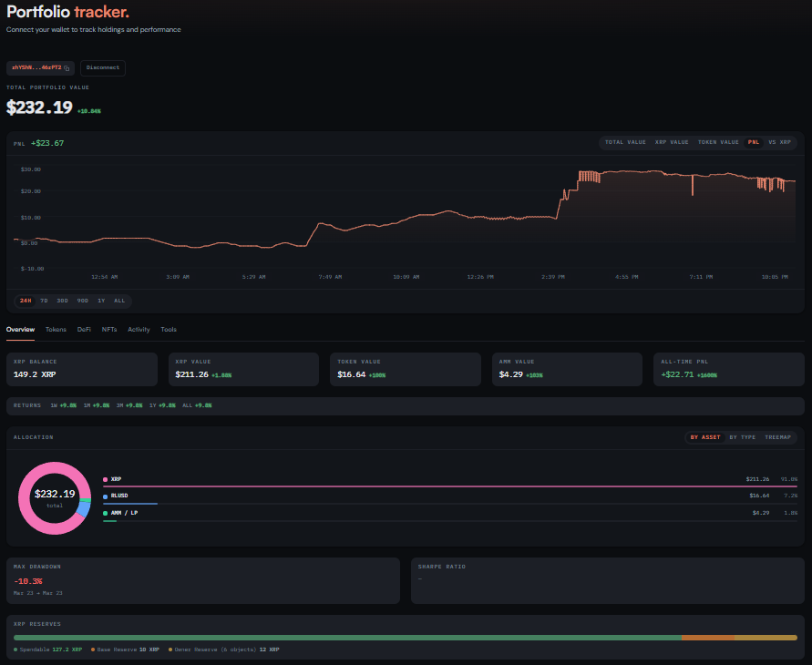Select the 30D time range
The image size is (812, 665).
(x=62, y=301)
